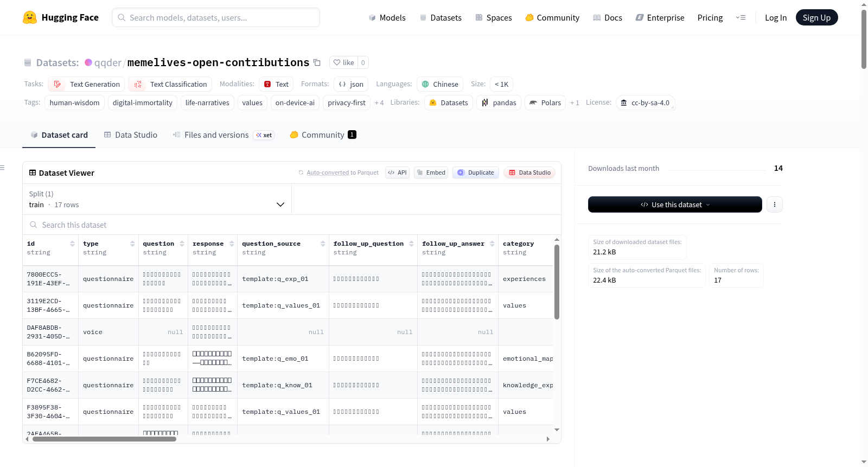Click the on-device-ai tag
This screenshot has width=868, height=467.
point(295,103)
